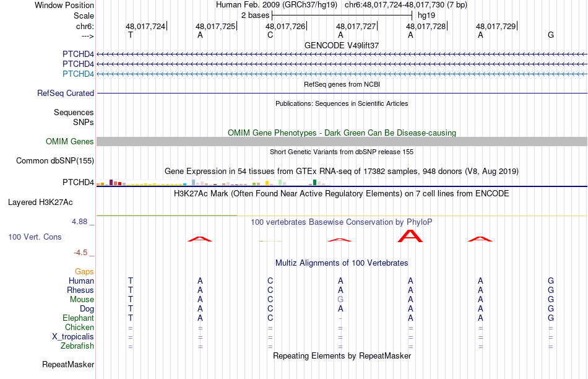Click the 100 Vert. Cons label
Image resolution: width=588 pixels, height=379 pixels.
35,237
